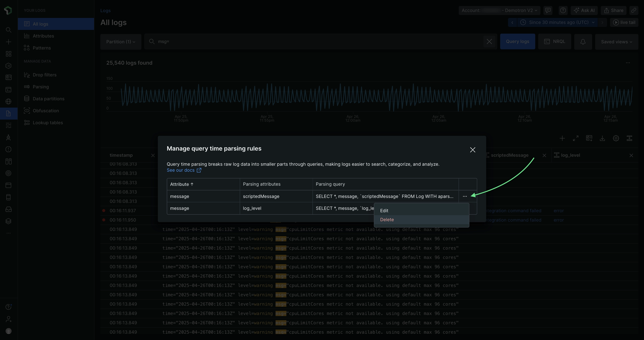644x340 pixels.
Task: Click the Ask AI sparkle icon
Action: pos(576,10)
